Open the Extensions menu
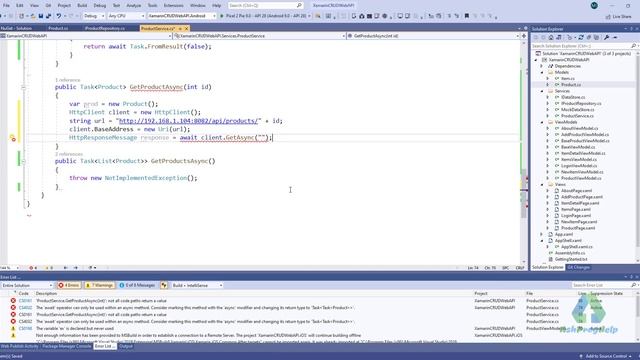 pos(173,5)
